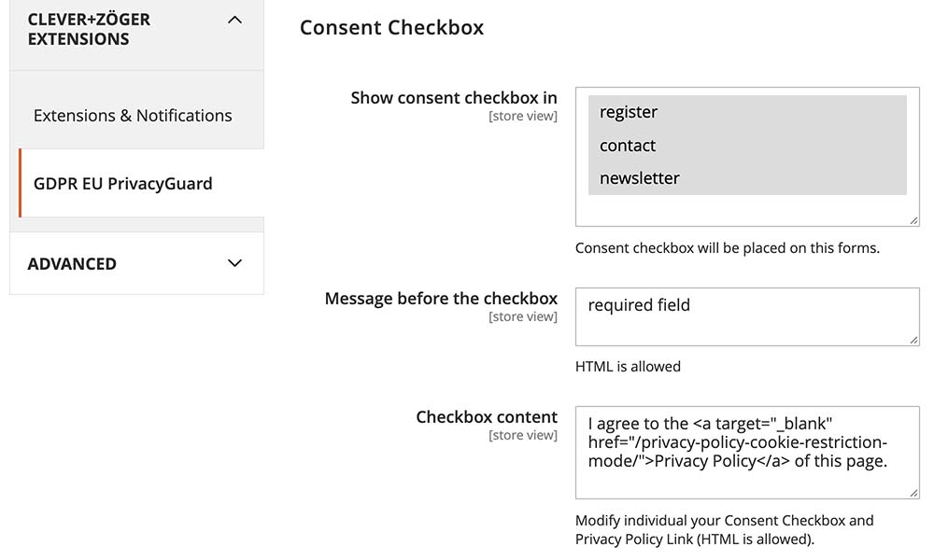Viewport: 934px width, 560px height.
Task: Grab resize handle of Checkbox content textarea
Action: [x=913, y=493]
